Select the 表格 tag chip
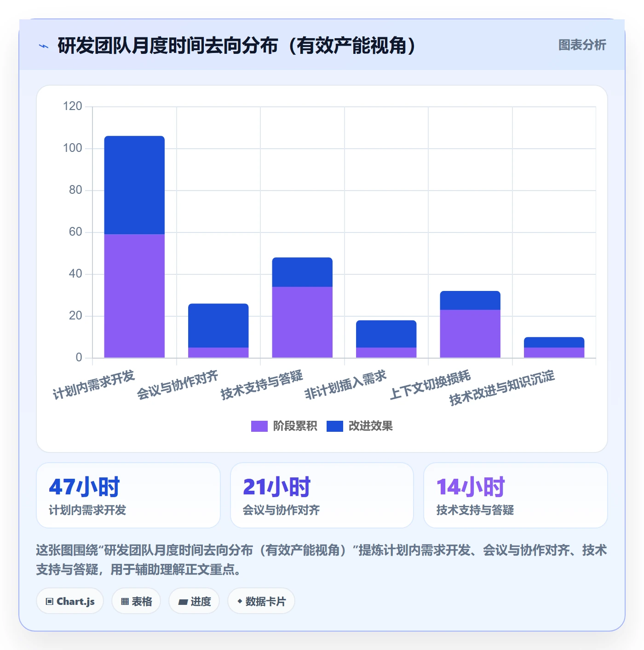644x650 pixels. [x=136, y=601]
